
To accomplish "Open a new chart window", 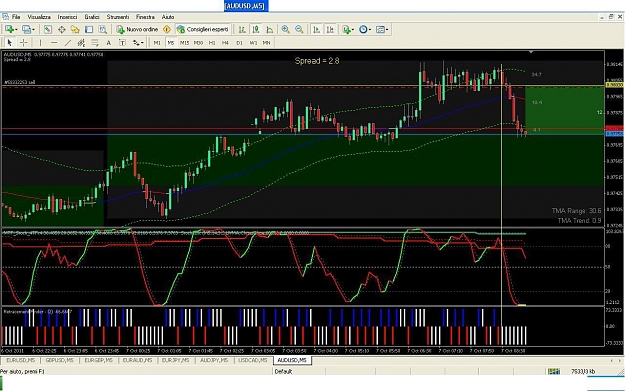I will (x=9, y=29).
